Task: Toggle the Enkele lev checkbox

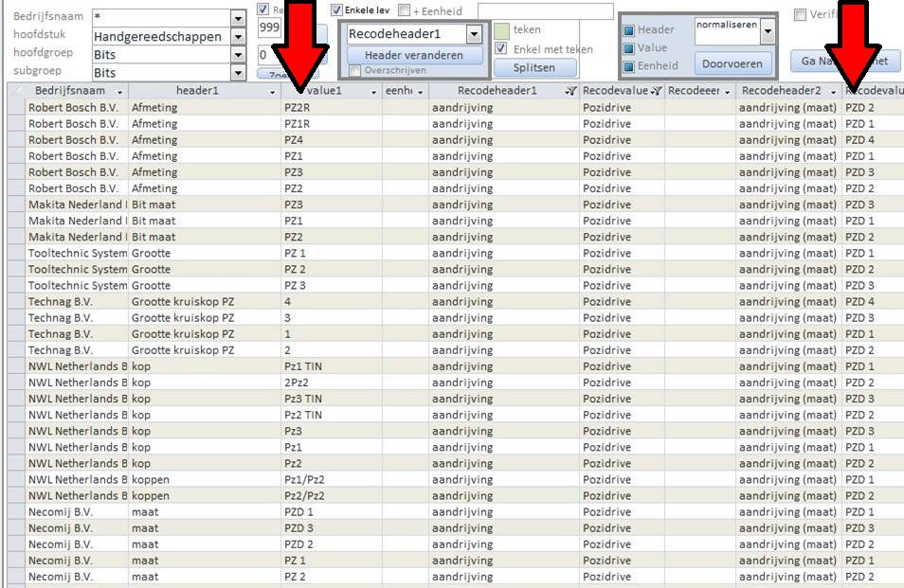Action: [x=337, y=10]
